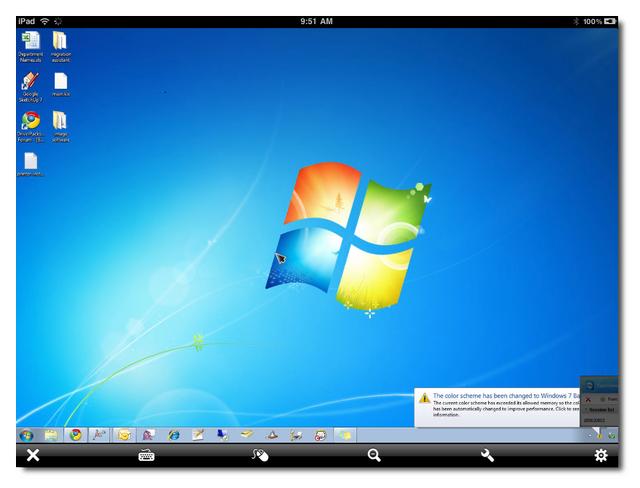Open the notepad-with-pencil taskbar icon
Screen dimensions: 640x488
tap(198, 435)
